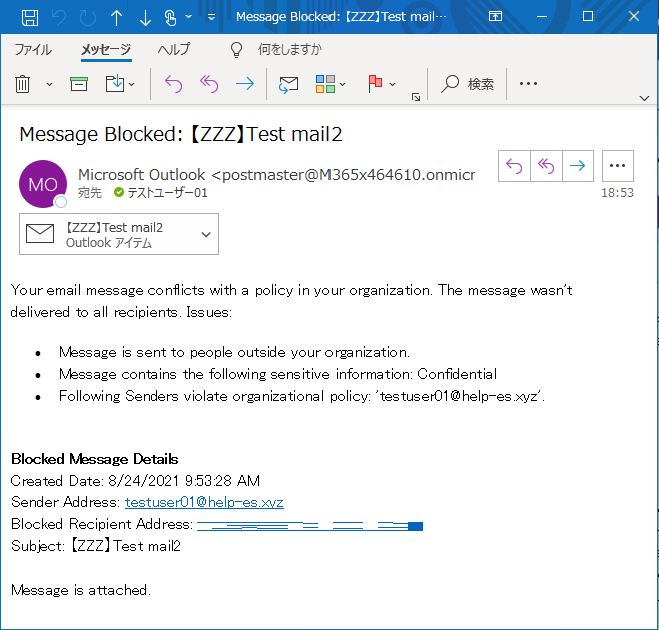Screen dimensions: 659x630
Task: Open the attachment dropdown for Test mail2
Action: pyautogui.click(x=206, y=234)
